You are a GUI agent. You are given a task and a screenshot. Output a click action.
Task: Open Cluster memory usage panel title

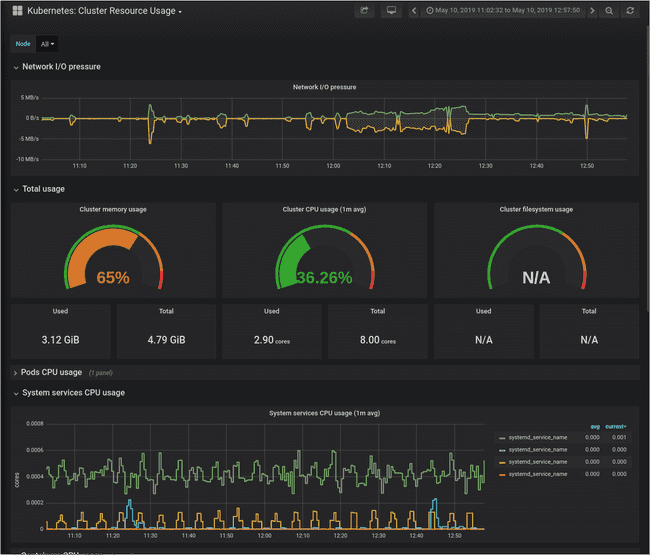pyautogui.click(x=113, y=209)
